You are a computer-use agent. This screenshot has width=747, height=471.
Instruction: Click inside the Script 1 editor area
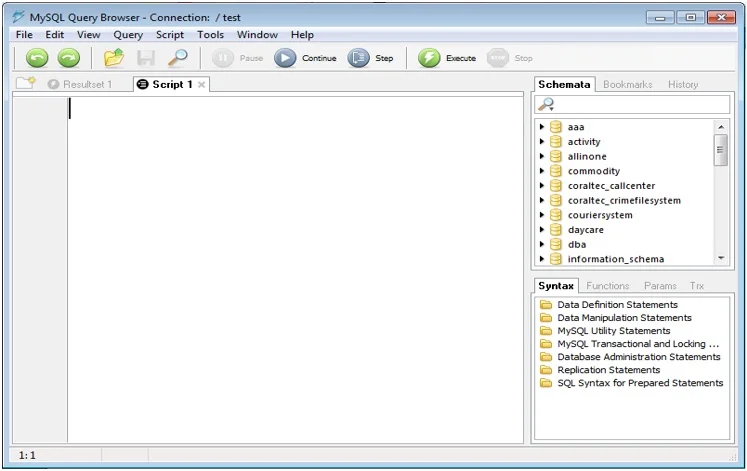click(295, 270)
